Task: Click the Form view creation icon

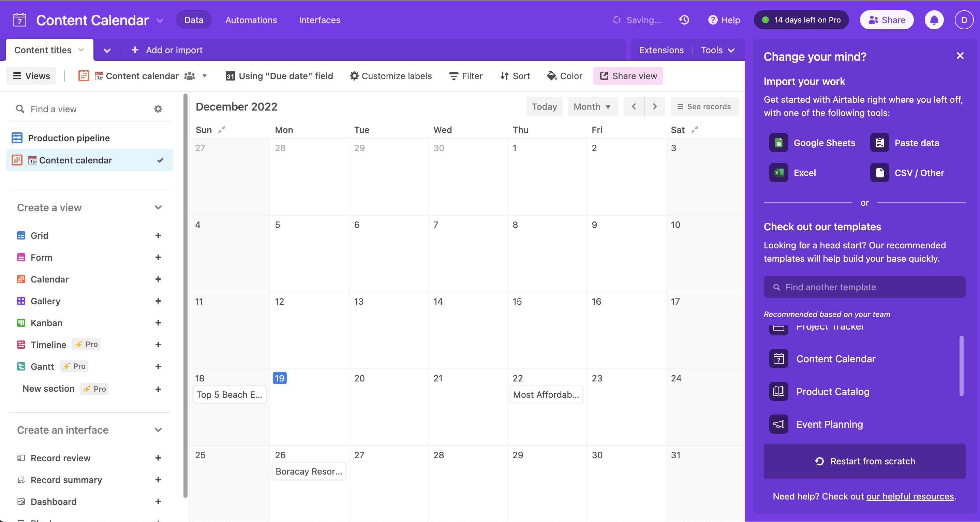Action: coord(159,257)
